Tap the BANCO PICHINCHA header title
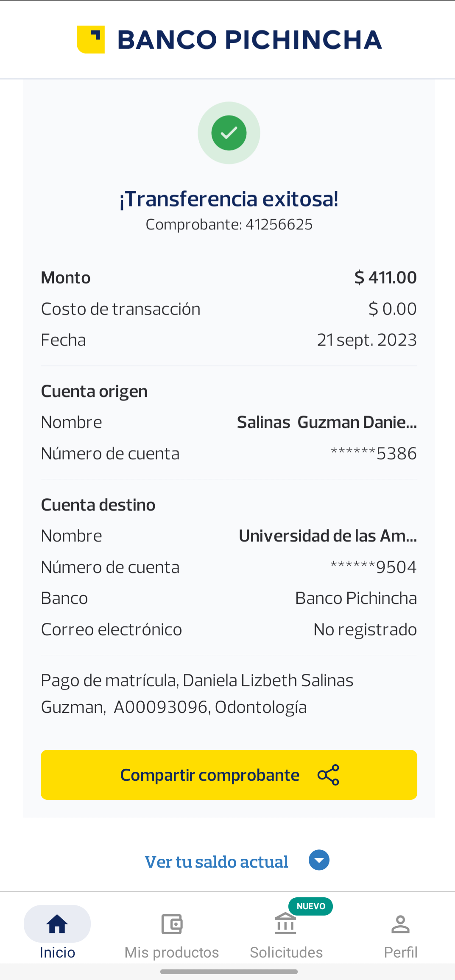This screenshot has height=980, width=455. pos(249,40)
